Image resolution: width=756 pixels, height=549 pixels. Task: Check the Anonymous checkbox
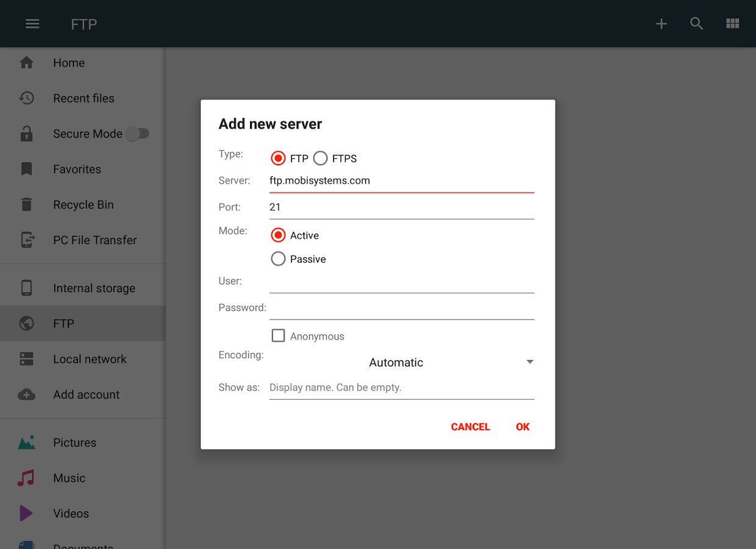[x=279, y=336]
